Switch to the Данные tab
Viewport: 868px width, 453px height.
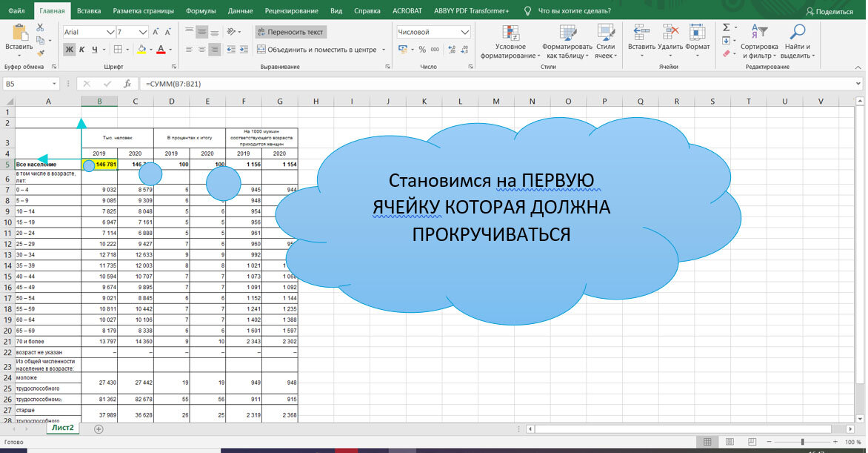tap(240, 10)
